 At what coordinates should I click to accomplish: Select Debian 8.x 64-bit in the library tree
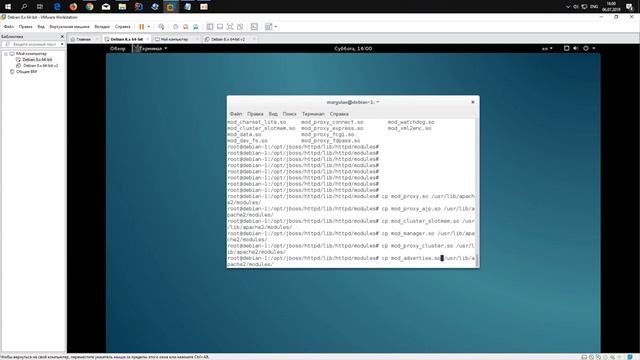point(37,60)
